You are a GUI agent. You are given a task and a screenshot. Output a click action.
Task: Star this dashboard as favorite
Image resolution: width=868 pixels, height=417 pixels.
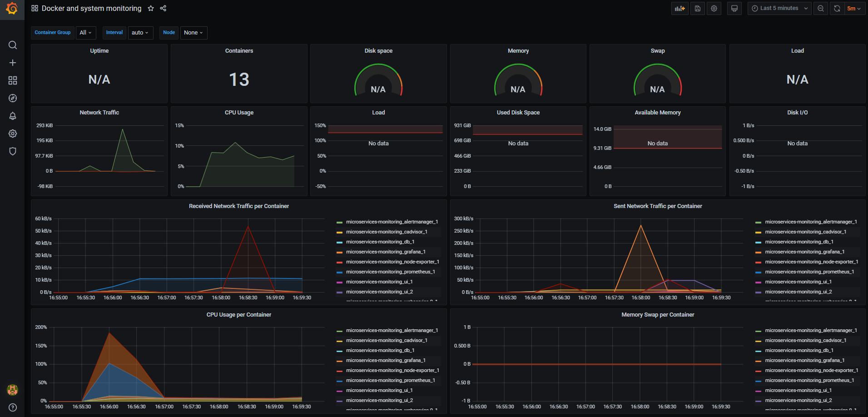coord(151,8)
